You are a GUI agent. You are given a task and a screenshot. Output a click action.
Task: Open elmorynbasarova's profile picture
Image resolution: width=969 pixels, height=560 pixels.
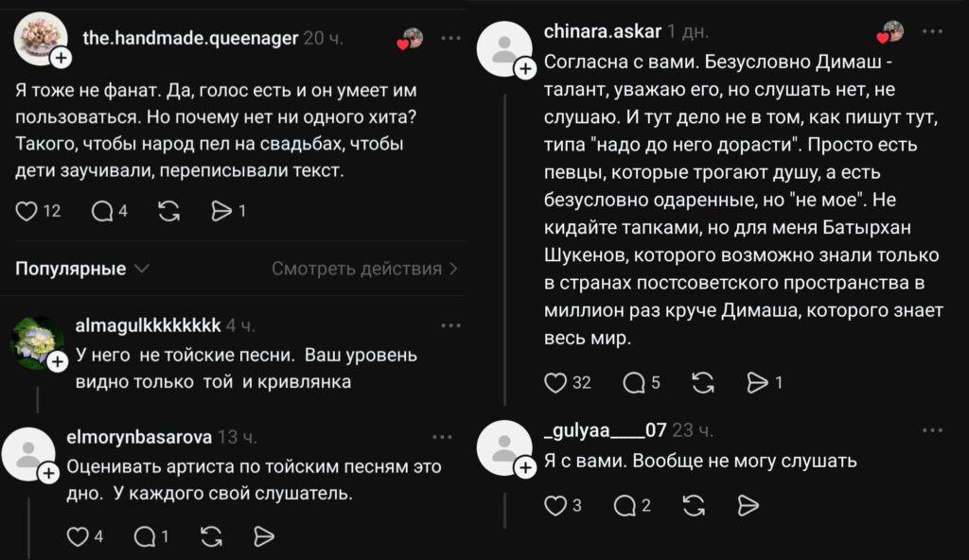(32, 454)
